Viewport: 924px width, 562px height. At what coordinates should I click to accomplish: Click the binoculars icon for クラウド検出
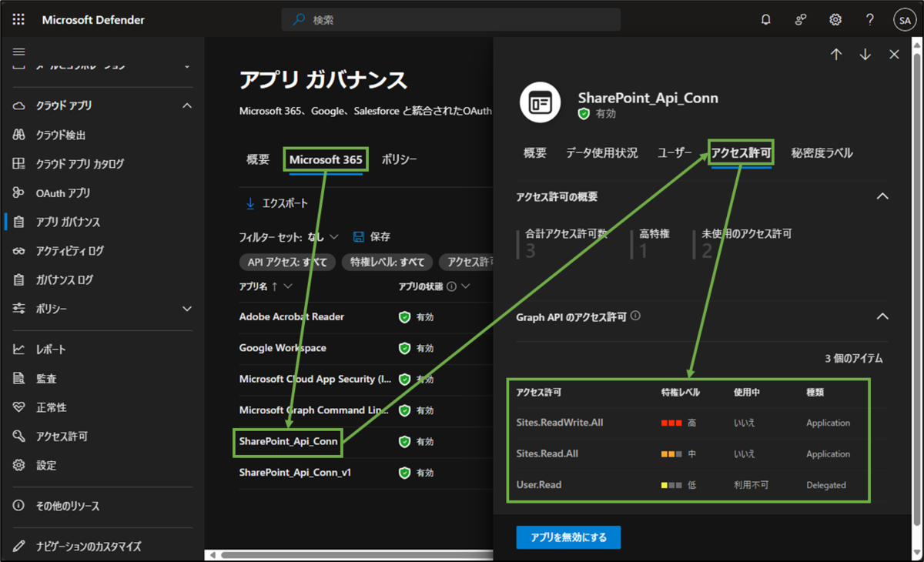(x=19, y=135)
